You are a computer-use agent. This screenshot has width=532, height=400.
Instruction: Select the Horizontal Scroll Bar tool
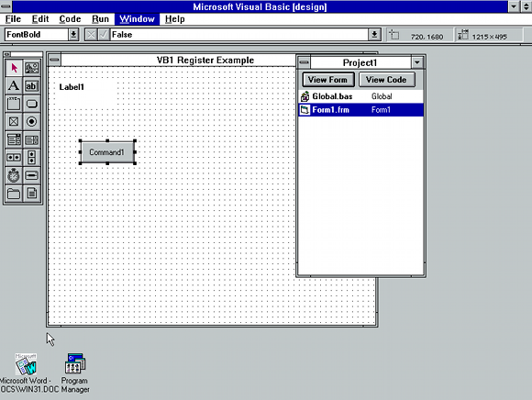pos(14,158)
